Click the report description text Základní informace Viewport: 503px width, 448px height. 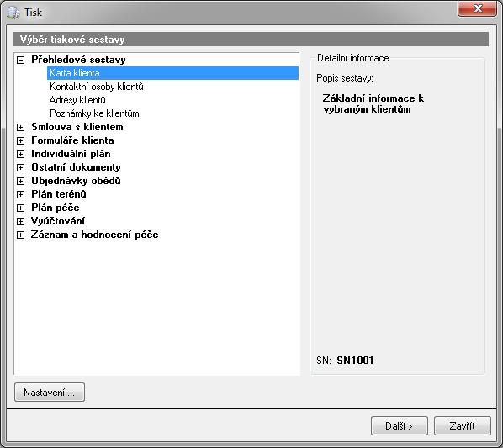click(373, 104)
